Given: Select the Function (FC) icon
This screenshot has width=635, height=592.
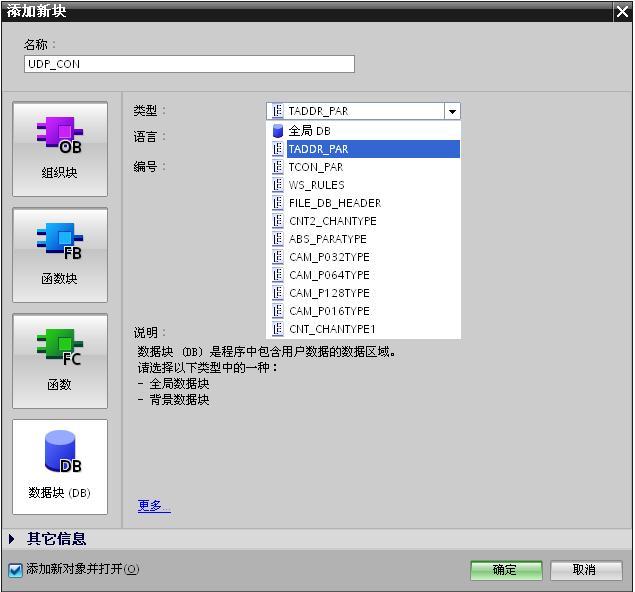Looking at the screenshot, I should tap(60, 361).
